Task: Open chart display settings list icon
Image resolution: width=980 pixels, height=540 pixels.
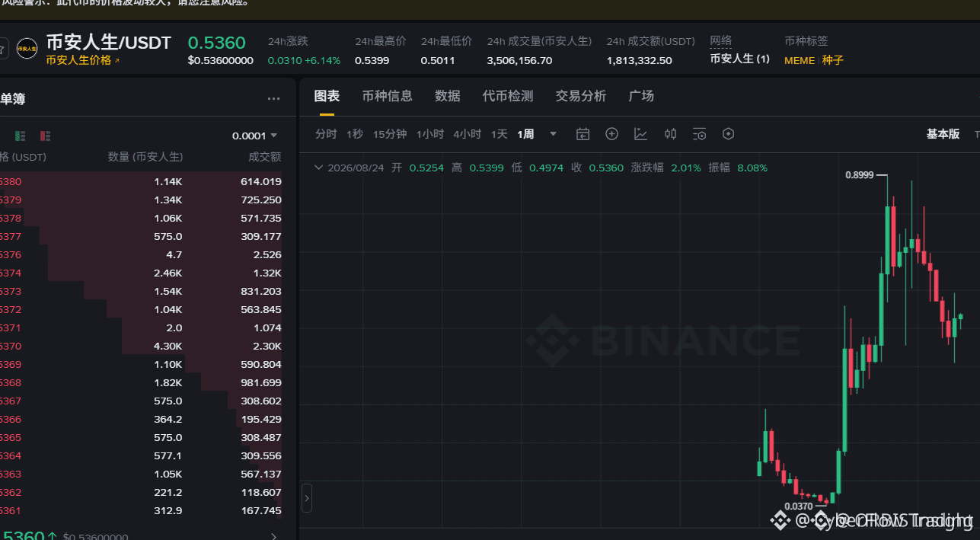Action: pos(699,134)
